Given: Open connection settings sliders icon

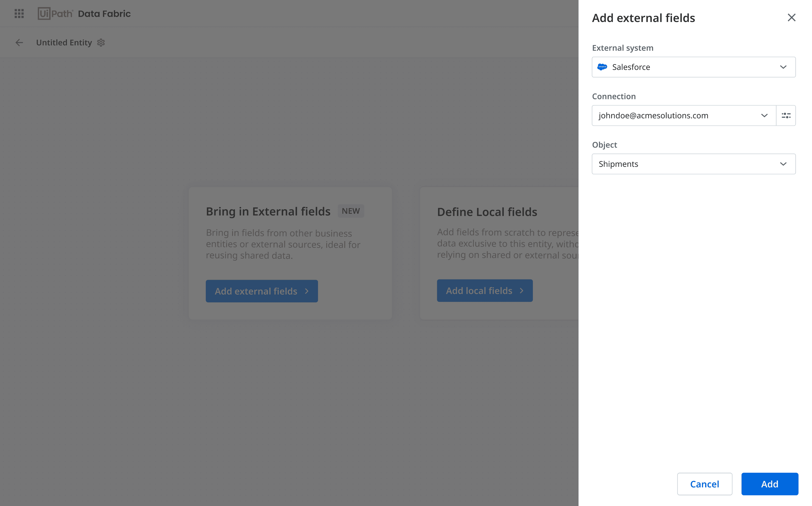Looking at the screenshot, I should click(x=786, y=116).
